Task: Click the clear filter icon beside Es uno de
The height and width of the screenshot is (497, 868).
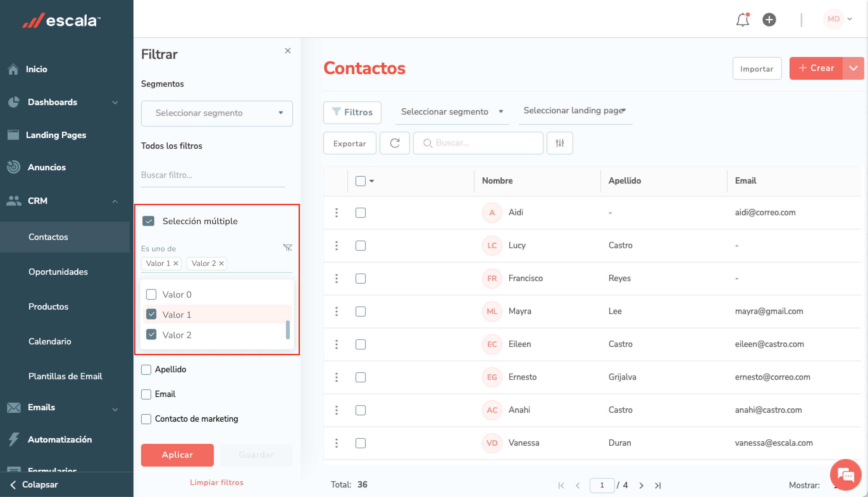Action: click(288, 248)
